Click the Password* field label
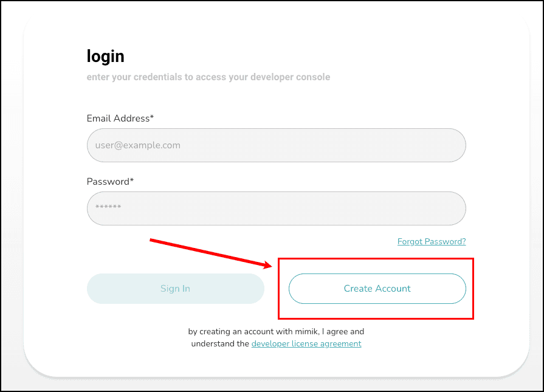544x392 pixels. (x=110, y=182)
